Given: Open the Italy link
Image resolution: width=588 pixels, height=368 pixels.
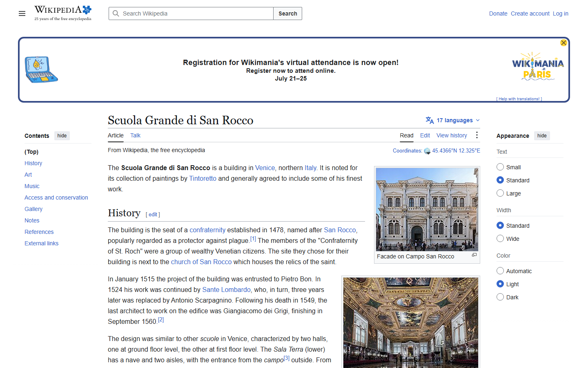Looking at the screenshot, I should coord(310,168).
